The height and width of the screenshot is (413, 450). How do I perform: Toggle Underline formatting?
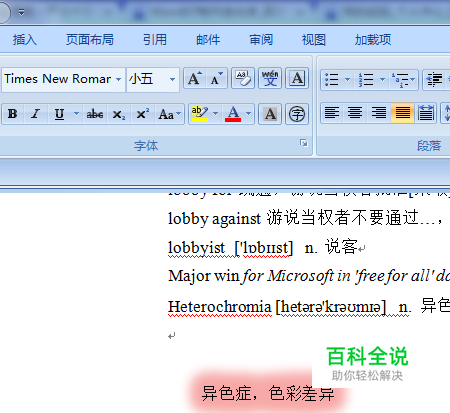click(x=59, y=114)
